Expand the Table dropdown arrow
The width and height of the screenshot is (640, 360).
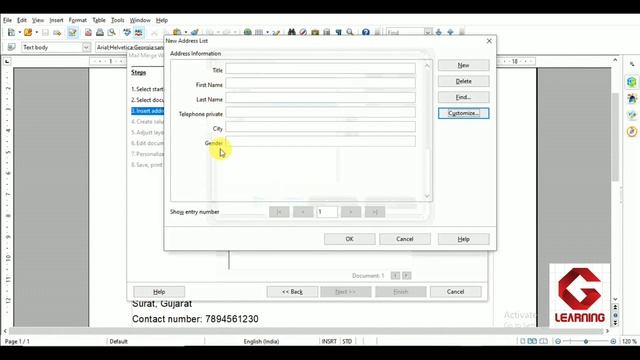coord(268,32)
